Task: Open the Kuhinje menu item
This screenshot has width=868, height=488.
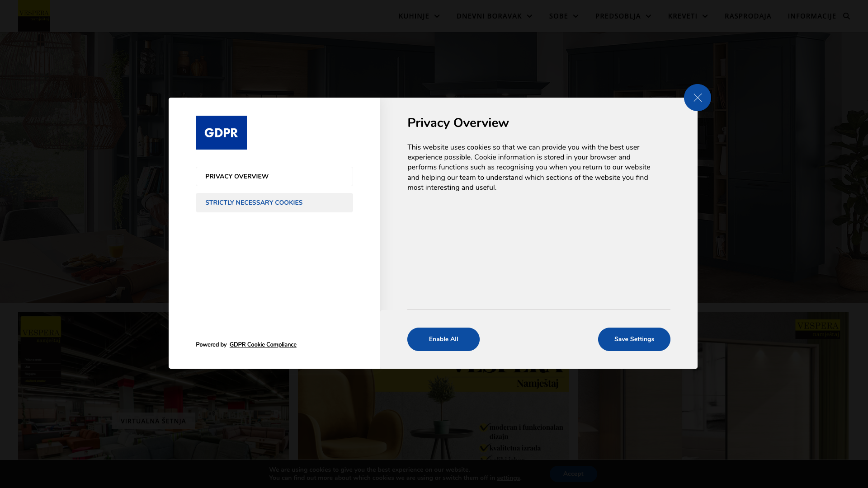Action: (x=414, y=16)
